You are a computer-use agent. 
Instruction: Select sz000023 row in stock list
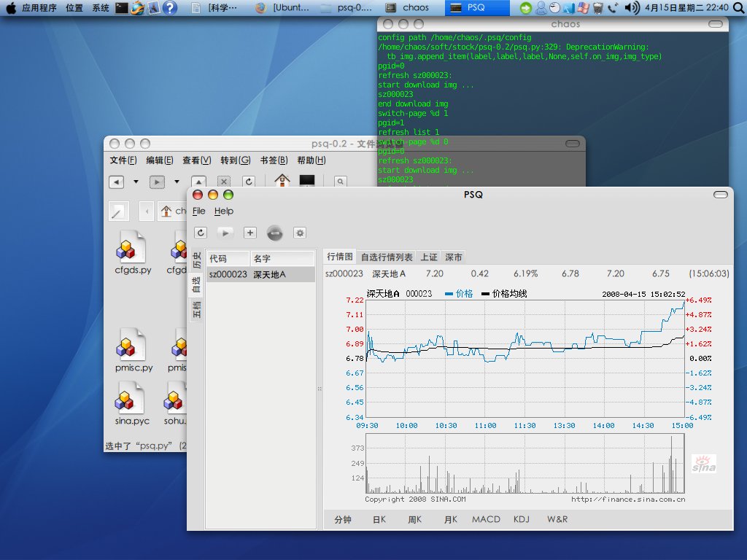pos(260,275)
